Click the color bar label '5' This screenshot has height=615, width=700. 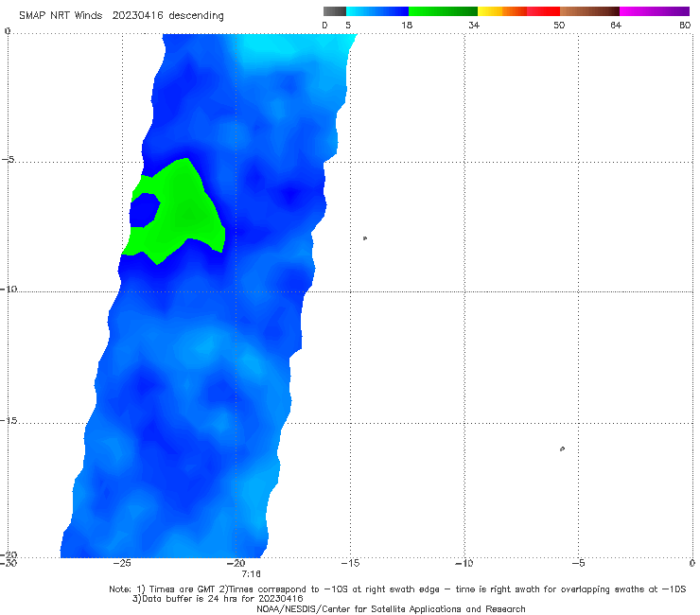coord(348,25)
